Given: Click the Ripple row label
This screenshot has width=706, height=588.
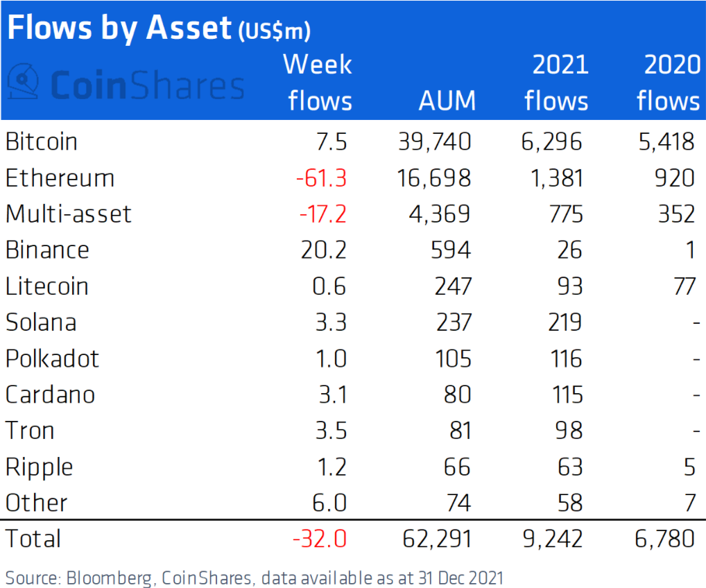Looking at the screenshot, I should pos(39,467).
